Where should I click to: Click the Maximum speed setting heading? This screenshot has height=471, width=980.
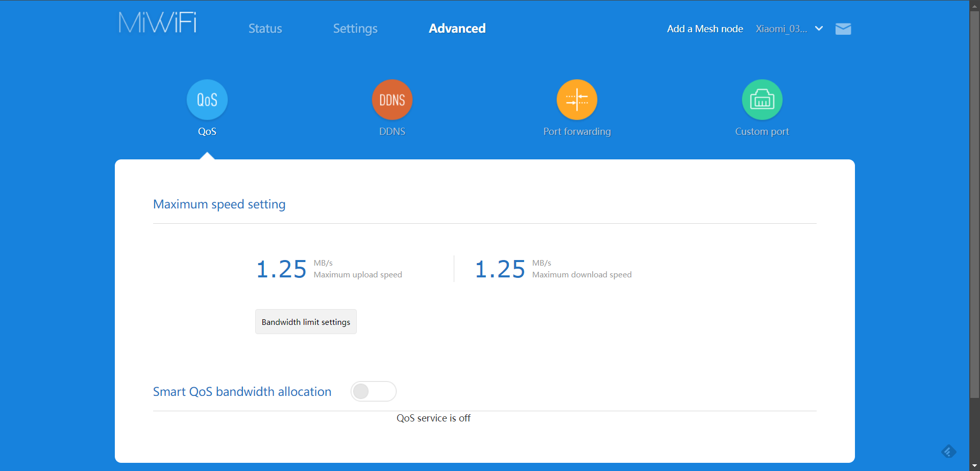tap(219, 204)
